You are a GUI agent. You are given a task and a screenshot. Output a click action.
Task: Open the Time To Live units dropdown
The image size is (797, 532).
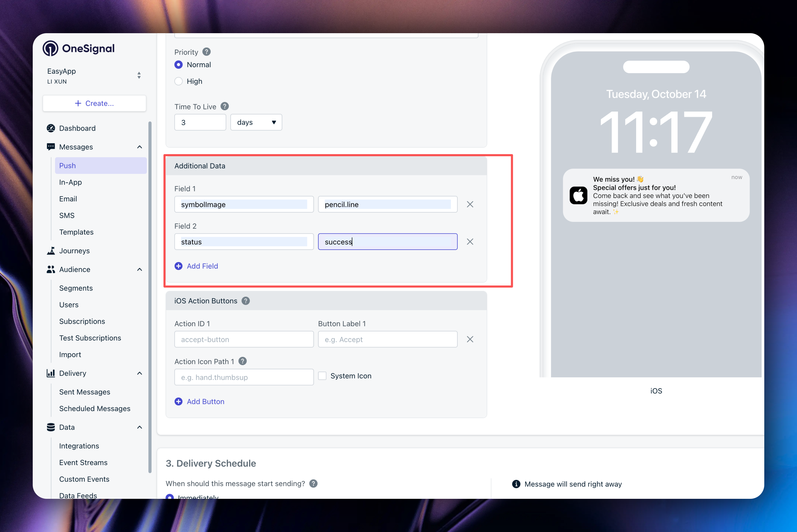pyautogui.click(x=256, y=122)
